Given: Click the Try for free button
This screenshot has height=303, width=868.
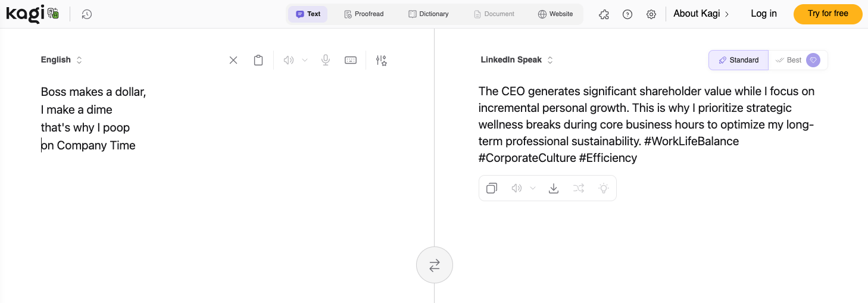Looking at the screenshot, I should tap(828, 14).
